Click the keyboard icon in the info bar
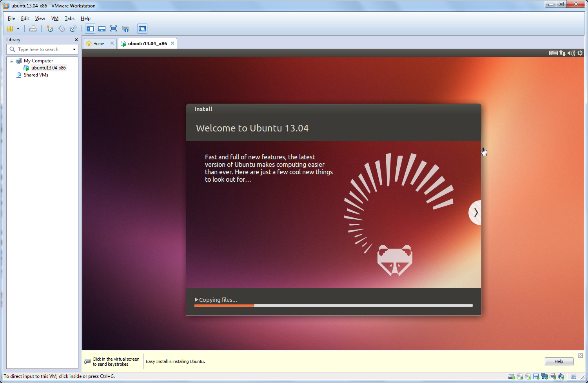 87,361
